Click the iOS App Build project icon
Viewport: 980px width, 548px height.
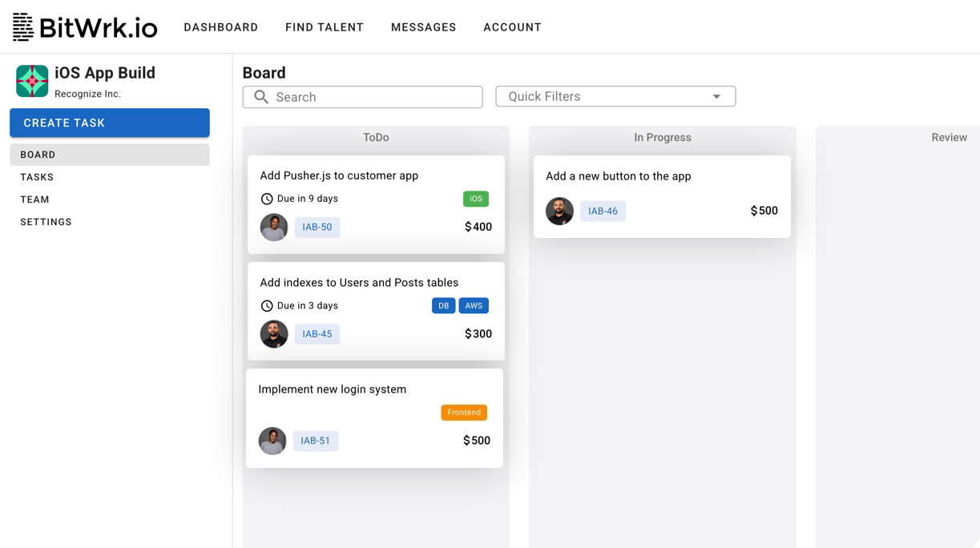click(x=32, y=81)
